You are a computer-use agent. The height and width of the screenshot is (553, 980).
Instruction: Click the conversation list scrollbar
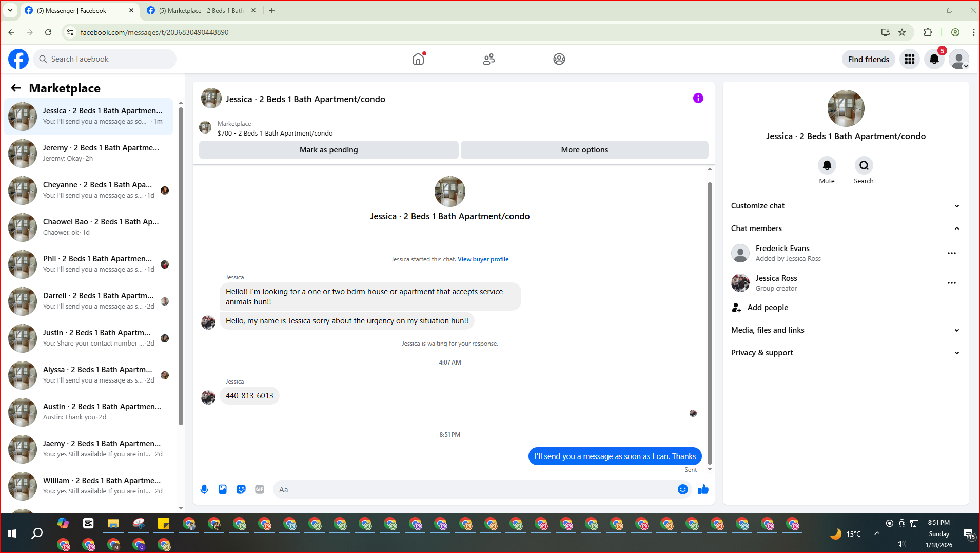point(181,265)
